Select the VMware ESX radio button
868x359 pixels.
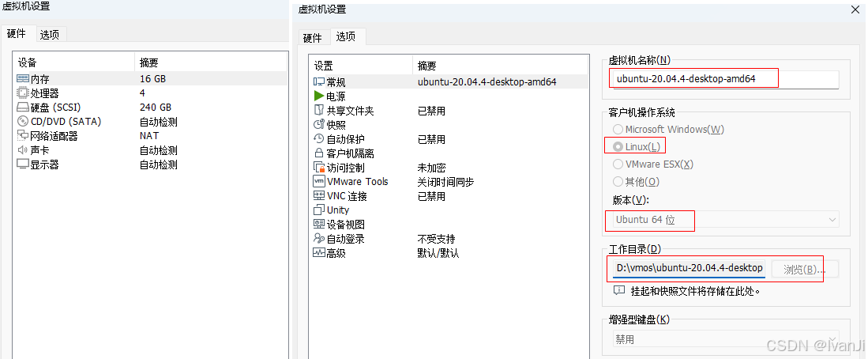tap(618, 164)
